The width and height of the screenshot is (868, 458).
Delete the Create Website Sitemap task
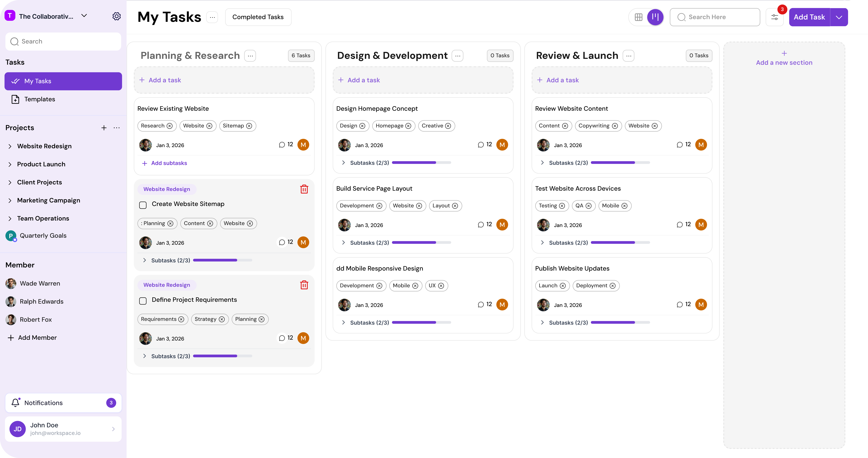coord(304,189)
